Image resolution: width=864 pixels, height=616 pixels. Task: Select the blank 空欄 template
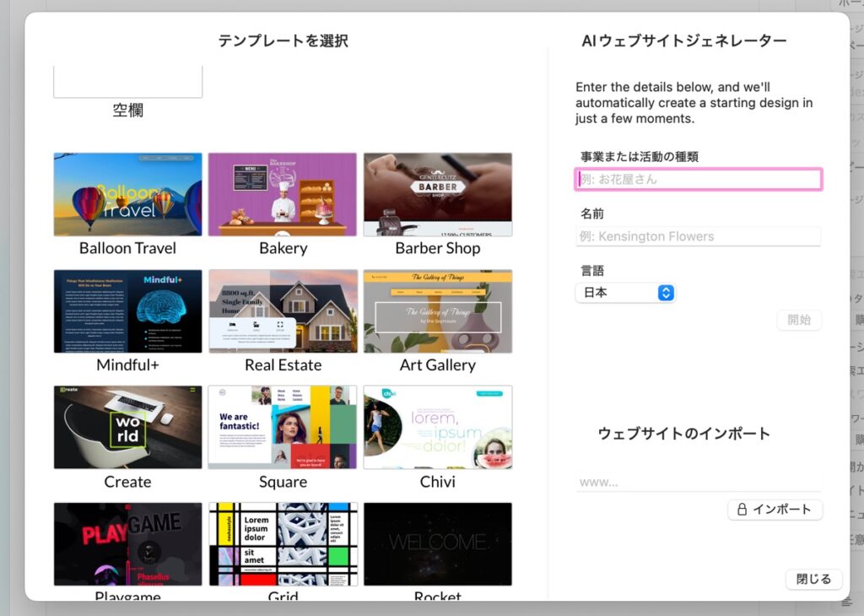click(x=127, y=83)
